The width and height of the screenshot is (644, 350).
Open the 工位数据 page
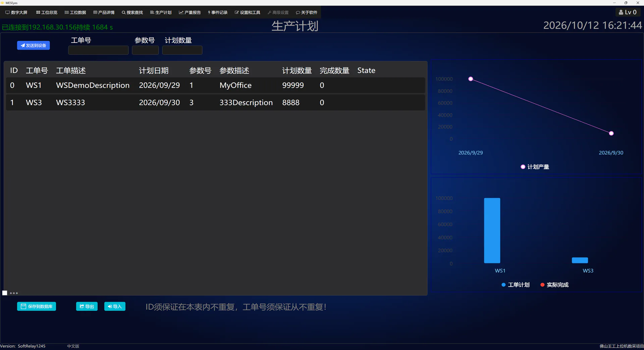coord(75,12)
